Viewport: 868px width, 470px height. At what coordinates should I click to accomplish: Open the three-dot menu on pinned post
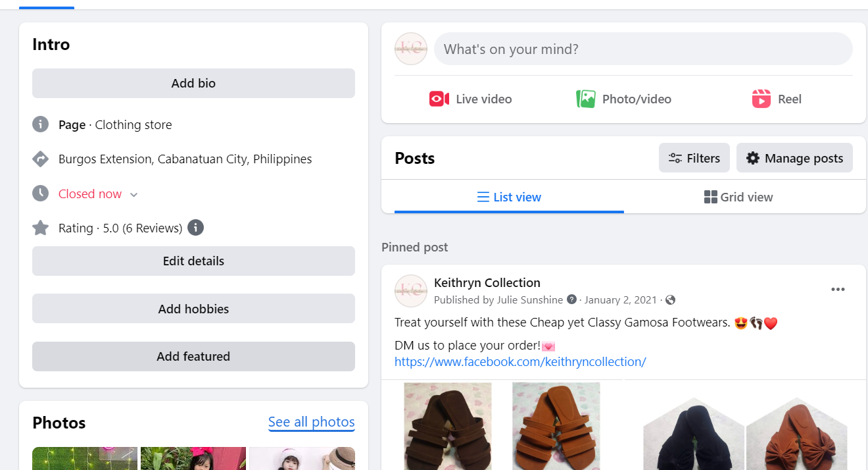[837, 290]
